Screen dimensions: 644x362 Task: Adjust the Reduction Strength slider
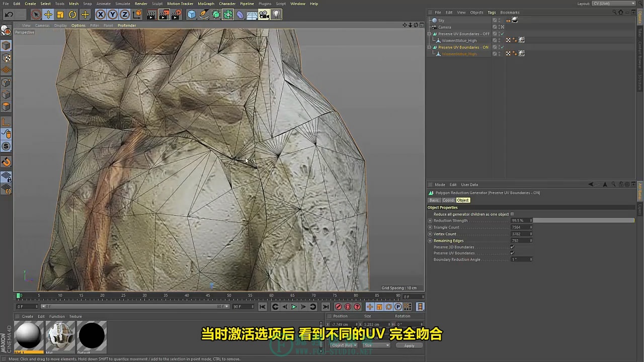coord(584,221)
